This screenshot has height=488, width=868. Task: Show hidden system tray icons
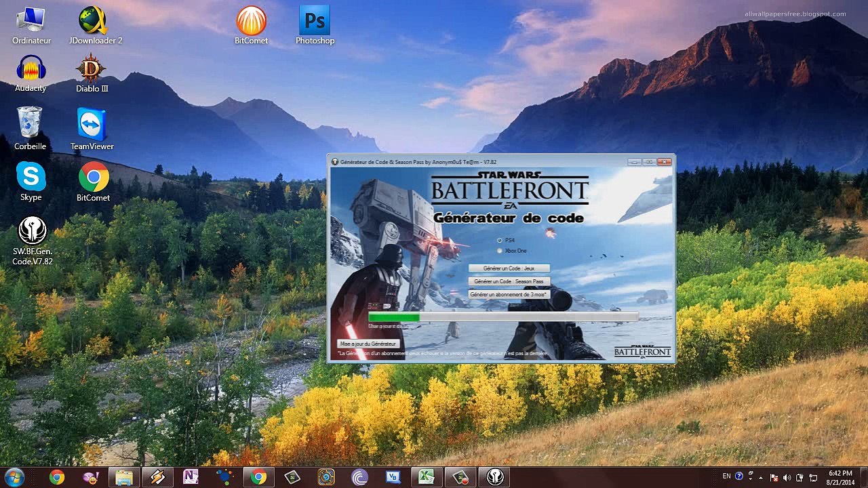pos(762,477)
